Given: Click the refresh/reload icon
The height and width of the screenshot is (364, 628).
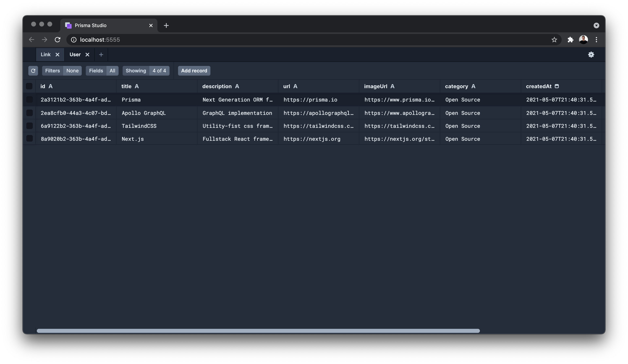Looking at the screenshot, I should click(33, 71).
